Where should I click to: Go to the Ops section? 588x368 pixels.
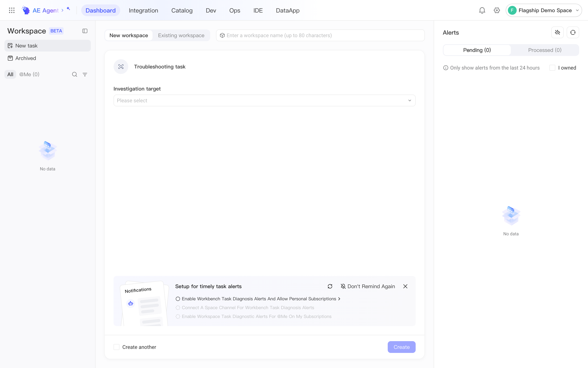[x=235, y=10]
